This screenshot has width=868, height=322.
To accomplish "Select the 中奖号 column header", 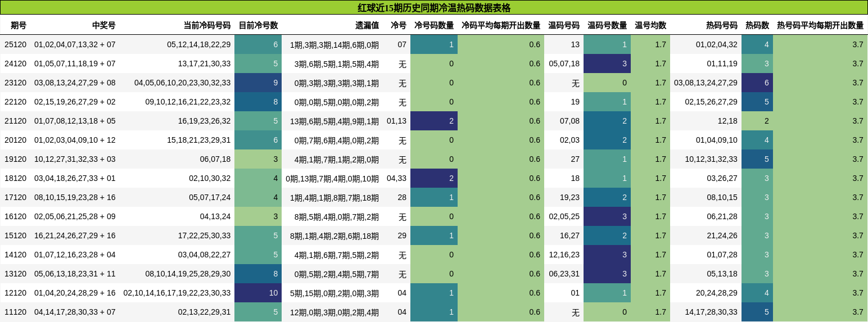I will click(x=104, y=25).
